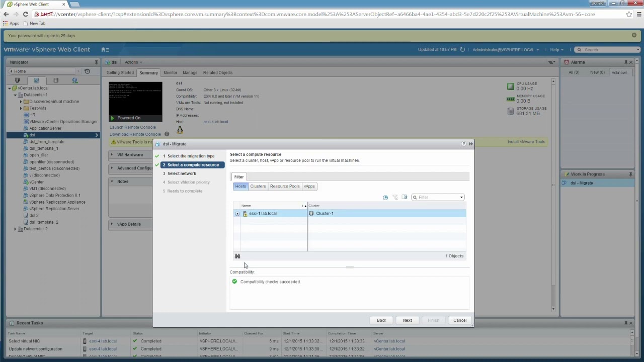644x362 pixels.
Task: Bookmark this page with the star icon
Action: point(629,14)
